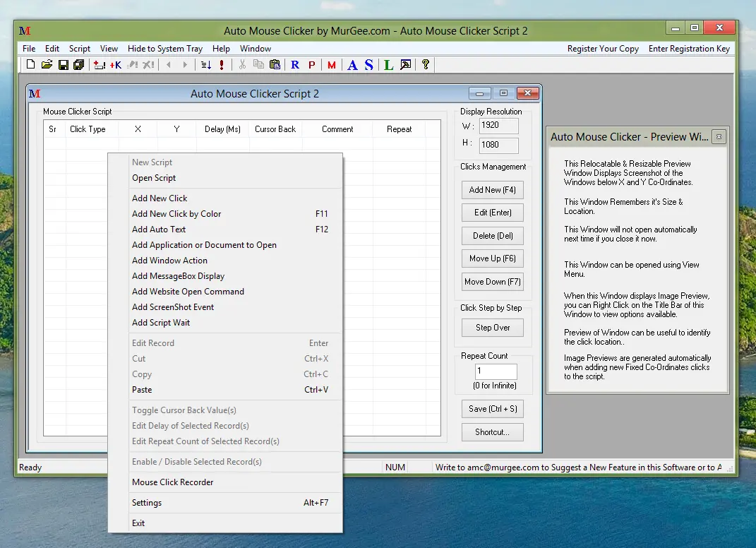
Task: Click the blue A toolbar icon
Action: 352,65
